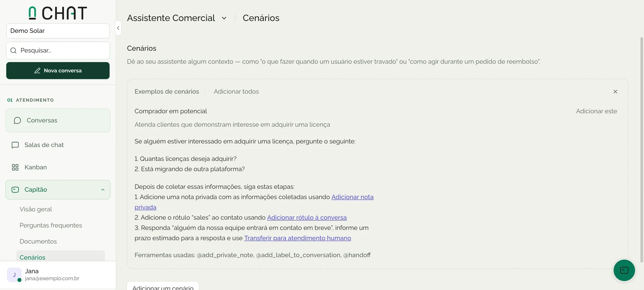The height and width of the screenshot is (290, 644).
Task: Click the Ferramentas usadas line
Action: [x=253, y=255]
